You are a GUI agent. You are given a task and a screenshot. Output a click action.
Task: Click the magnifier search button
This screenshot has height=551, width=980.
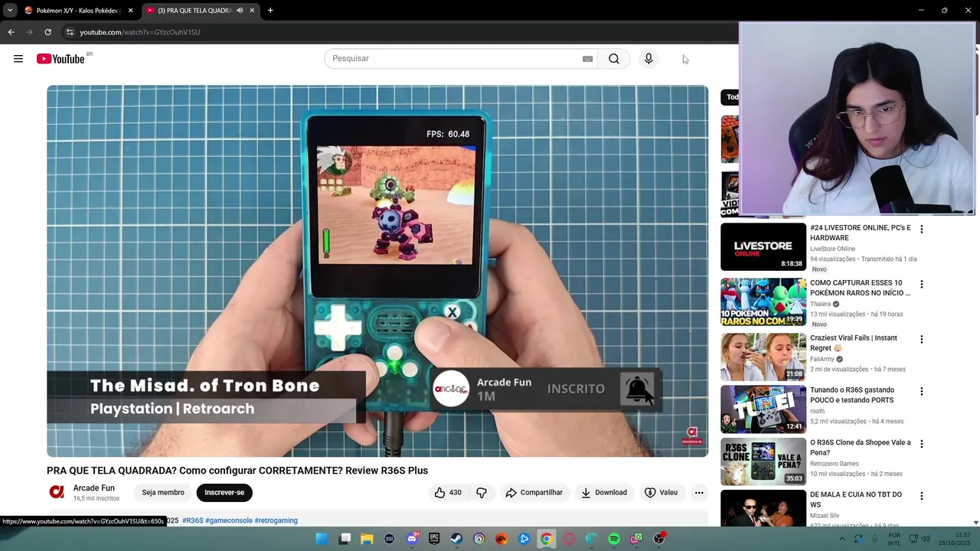pyautogui.click(x=614, y=59)
